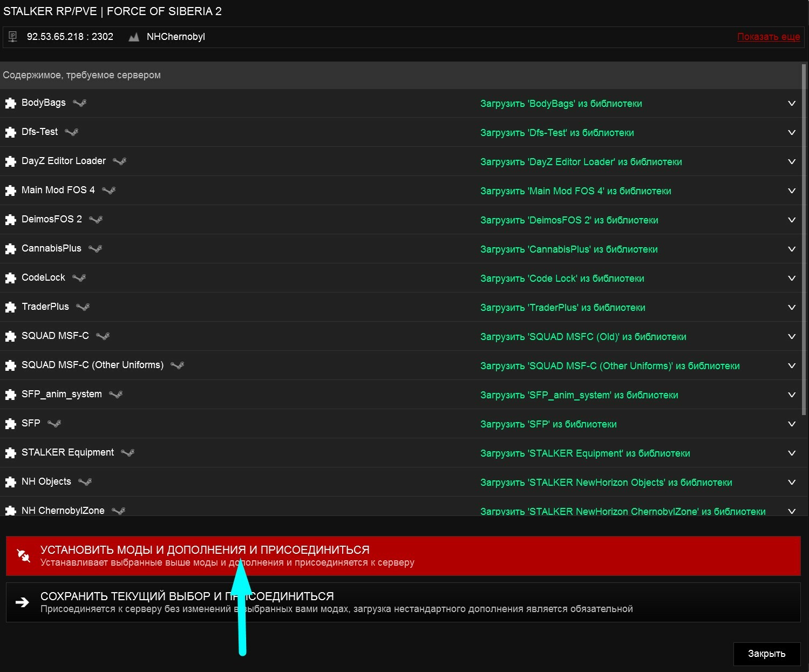Image resolution: width=809 pixels, height=672 pixels.
Task: Click the Steam icon next to SFP_anim_system
Action: pos(116,395)
